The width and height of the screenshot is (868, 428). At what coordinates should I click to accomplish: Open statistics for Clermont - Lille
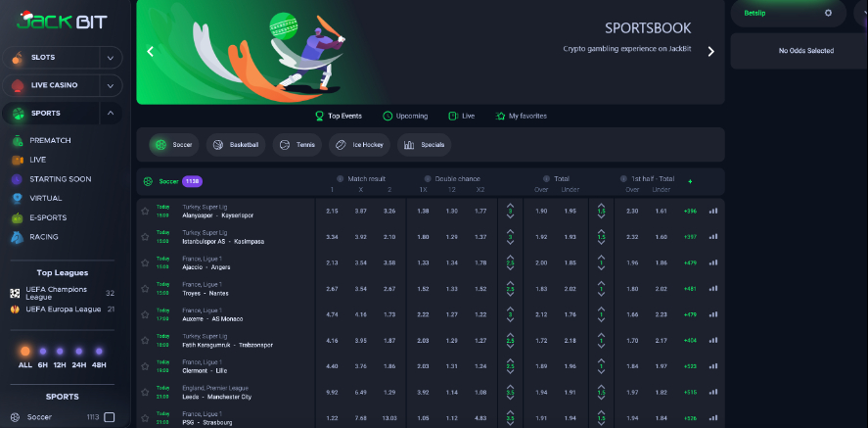713,366
